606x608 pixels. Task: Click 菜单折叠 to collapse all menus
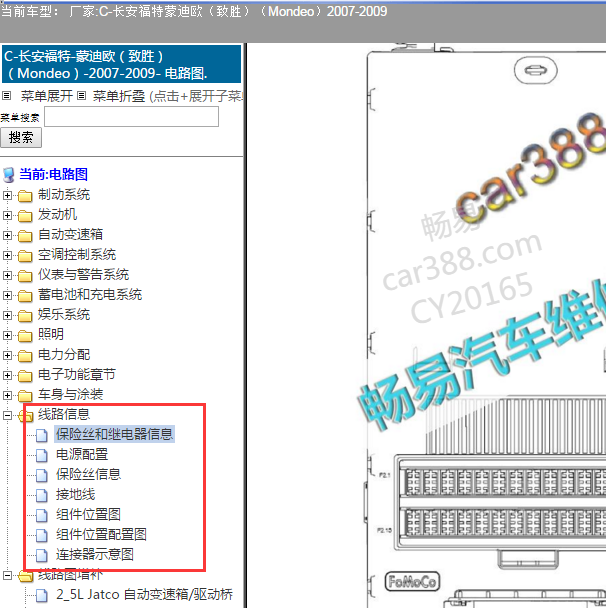[119, 96]
